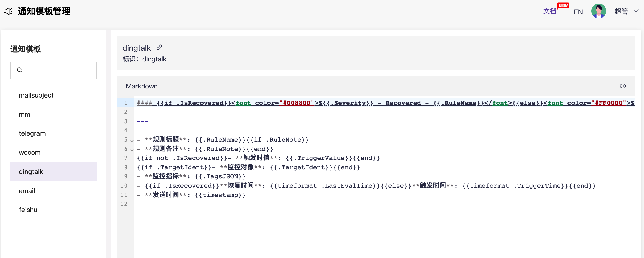
Task: Choose the feishu template
Action: 28,210
